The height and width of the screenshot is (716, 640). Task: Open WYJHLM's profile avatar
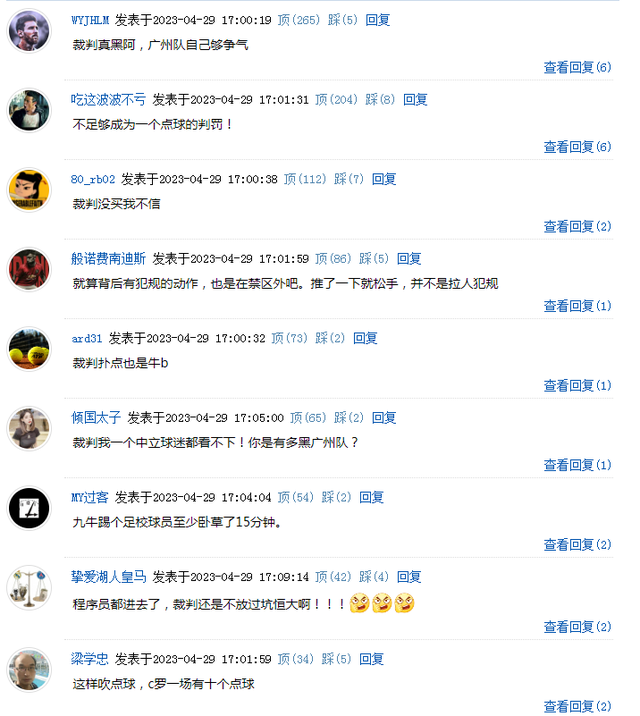coord(29,31)
